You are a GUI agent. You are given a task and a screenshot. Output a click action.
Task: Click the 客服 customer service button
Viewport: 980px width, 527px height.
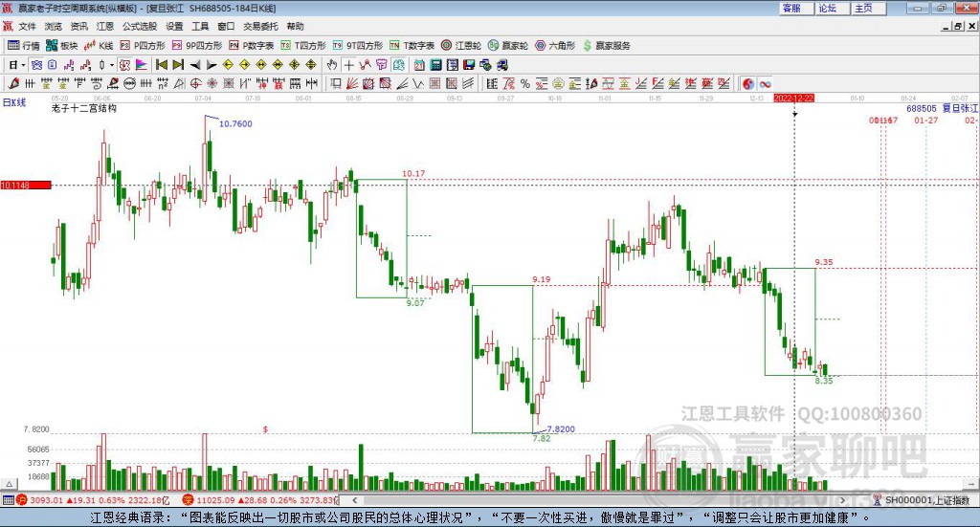tap(796, 8)
